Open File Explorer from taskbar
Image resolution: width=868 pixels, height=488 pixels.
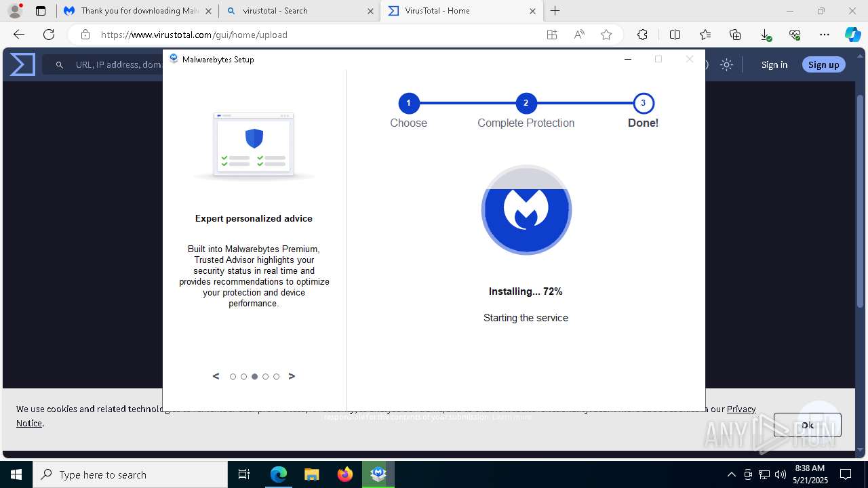point(311,474)
